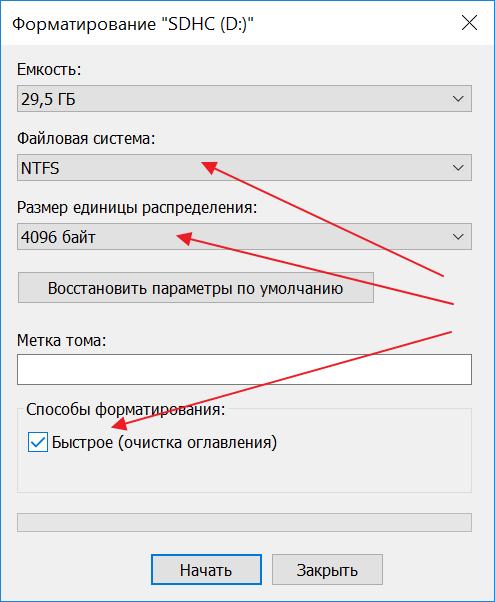Image resolution: width=495 pixels, height=602 pixels.
Task: Click the Размер единицы распределения: label
Action: 137,208
